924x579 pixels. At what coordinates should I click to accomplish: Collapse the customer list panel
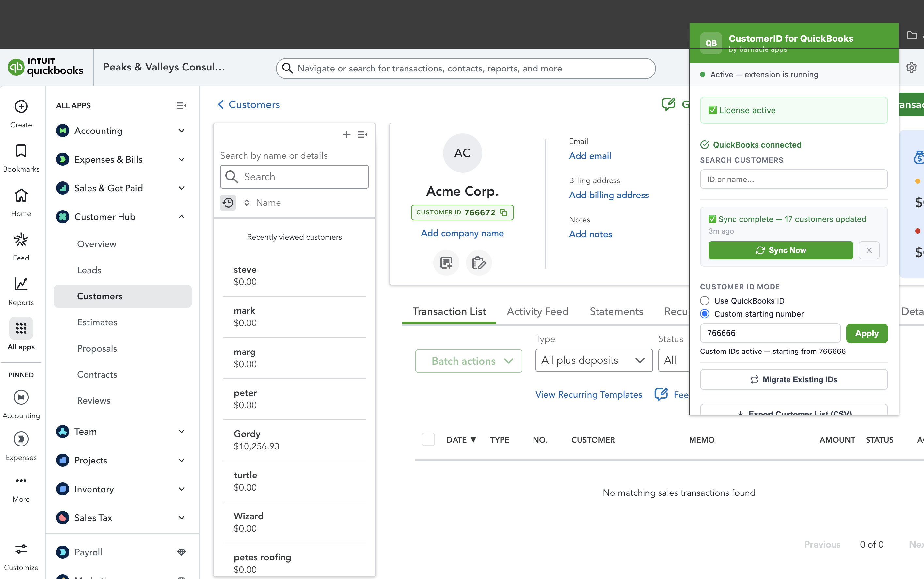point(362,134)
